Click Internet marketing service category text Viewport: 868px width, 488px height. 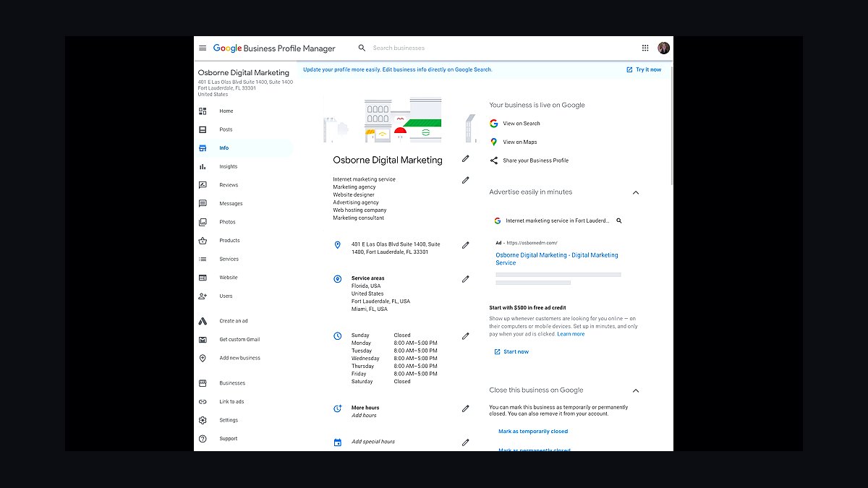(x=364, y=179)
